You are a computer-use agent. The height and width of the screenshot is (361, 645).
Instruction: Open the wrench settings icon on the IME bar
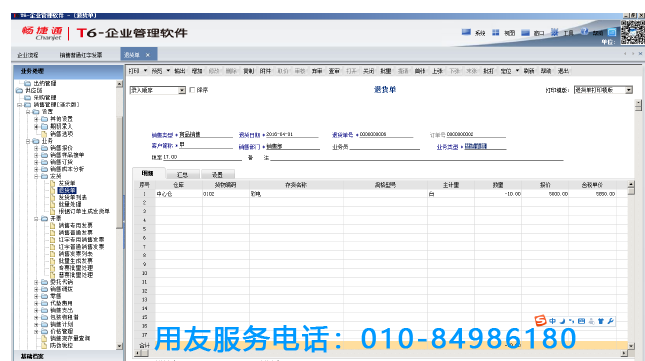610,321
